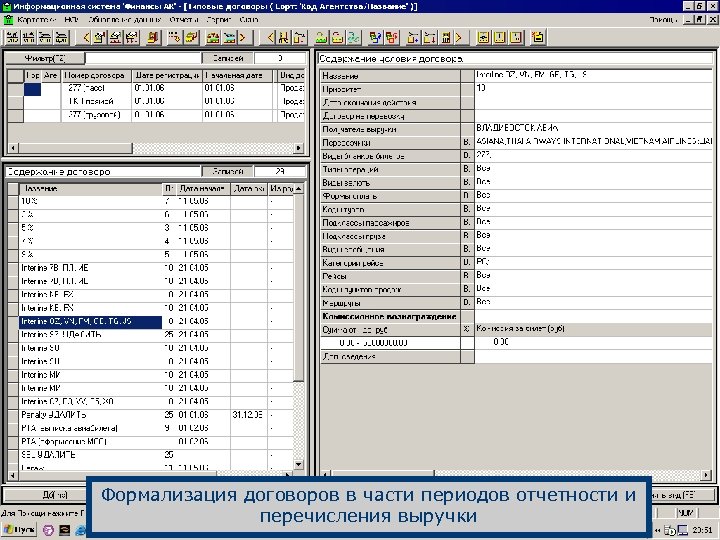Open the Подклассы пассажиров selection button

tap(467, 222)
